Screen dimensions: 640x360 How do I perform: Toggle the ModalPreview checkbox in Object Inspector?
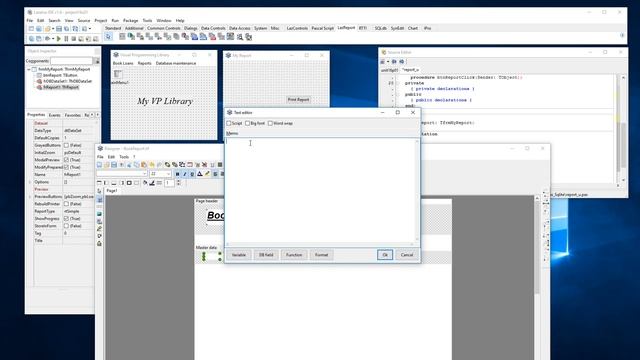(x=66, y=160)
